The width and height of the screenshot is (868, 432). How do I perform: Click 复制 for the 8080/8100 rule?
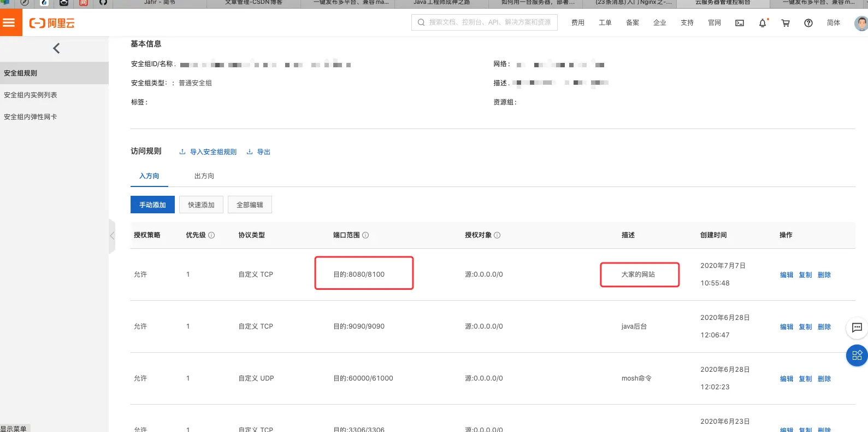(x=805, y=275)
